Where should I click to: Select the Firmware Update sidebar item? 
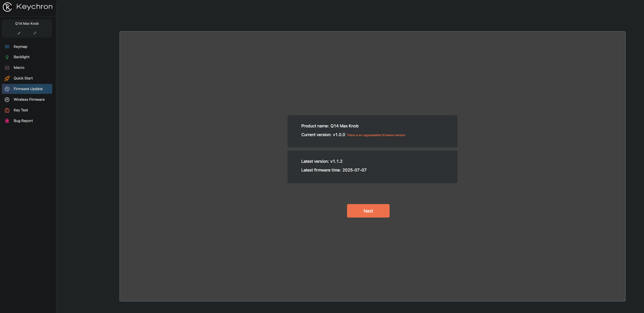[x=28, y=89]
